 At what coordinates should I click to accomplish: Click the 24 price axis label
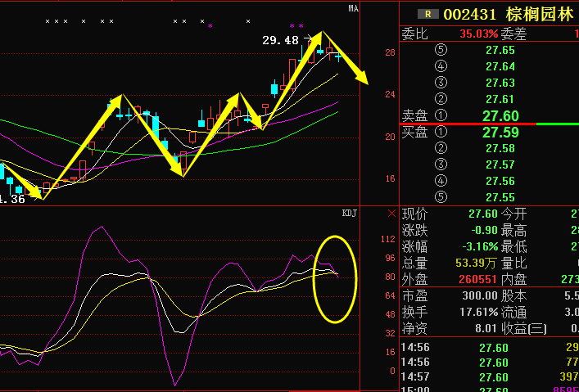390,94
